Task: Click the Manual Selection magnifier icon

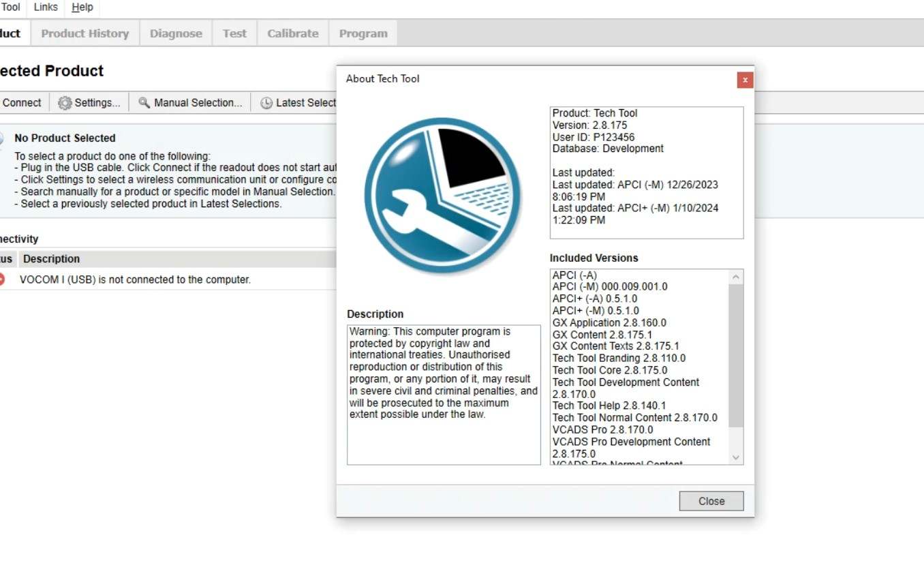Action: point(144,102)
